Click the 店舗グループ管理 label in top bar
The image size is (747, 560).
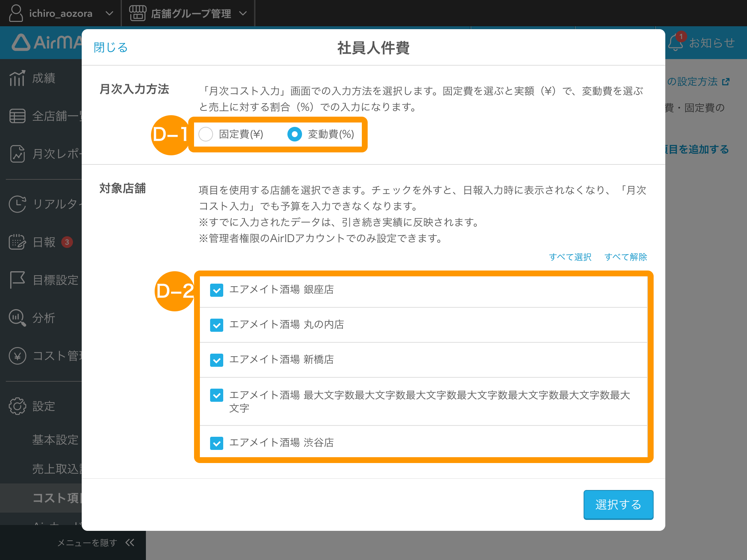coord(191,13)
